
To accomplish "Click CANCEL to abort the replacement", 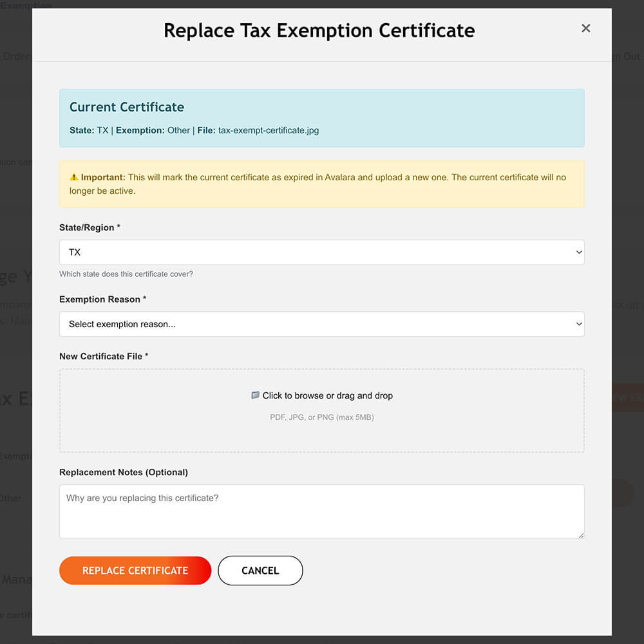I will (260, 571).
